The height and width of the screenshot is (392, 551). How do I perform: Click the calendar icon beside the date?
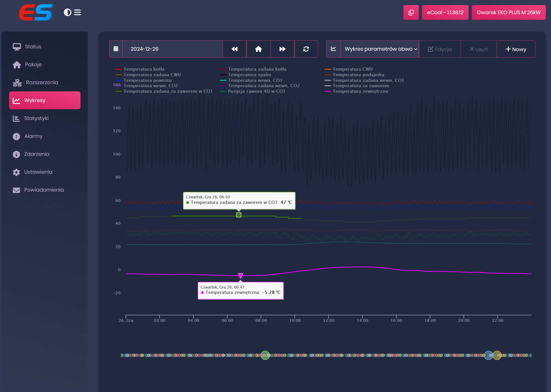(x=116, y=49)
